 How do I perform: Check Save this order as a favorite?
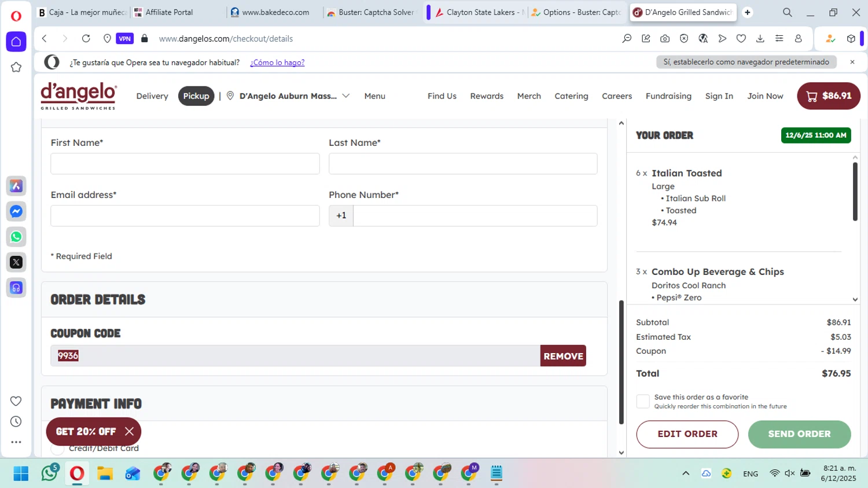pos(643,401)
